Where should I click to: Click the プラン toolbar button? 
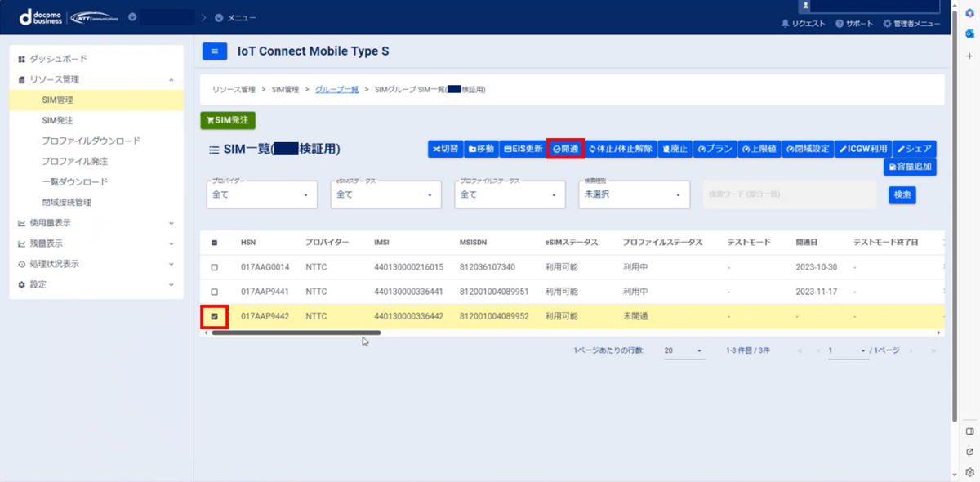pos(715,149)
